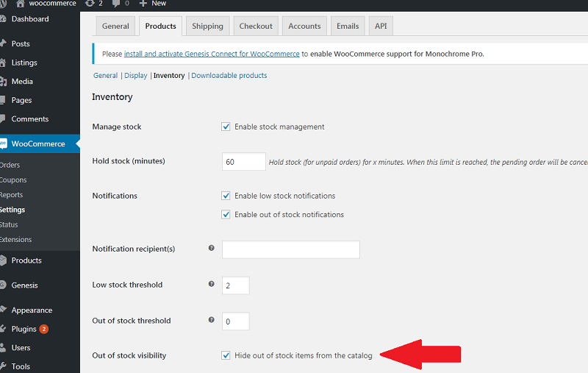Click the Plugins plug icon
Image resolution: width=588 pixels, height=373 pixels.
[x=3, y=329]
